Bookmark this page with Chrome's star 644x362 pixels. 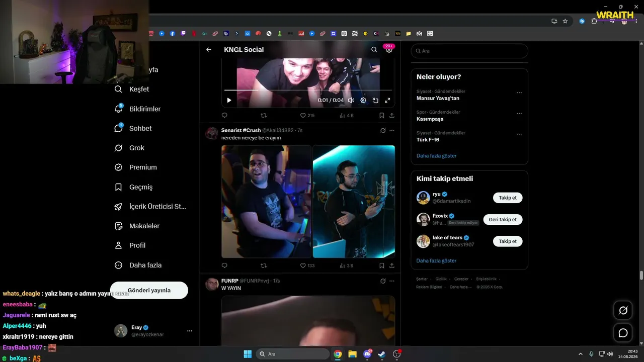point(565,21)
